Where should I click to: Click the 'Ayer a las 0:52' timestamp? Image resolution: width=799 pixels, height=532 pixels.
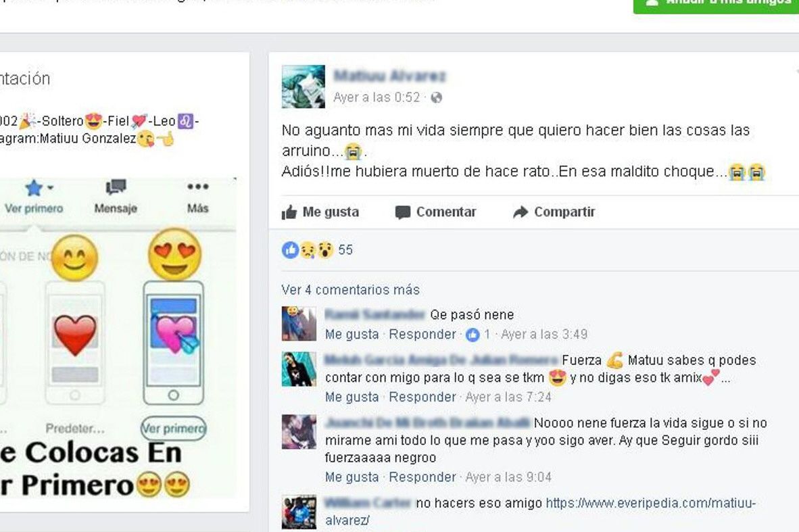click(377, 97)
